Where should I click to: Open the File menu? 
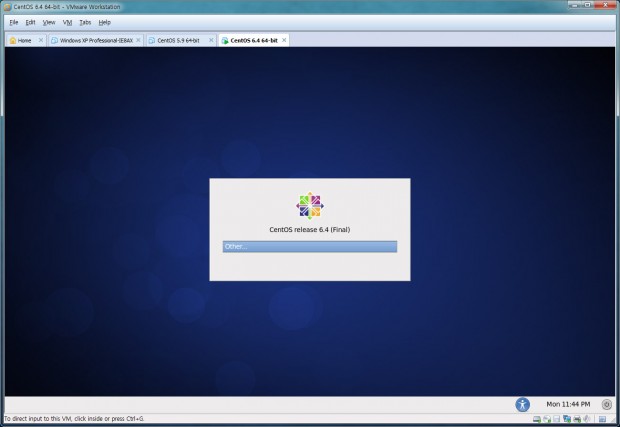click(x=14, y=21)
